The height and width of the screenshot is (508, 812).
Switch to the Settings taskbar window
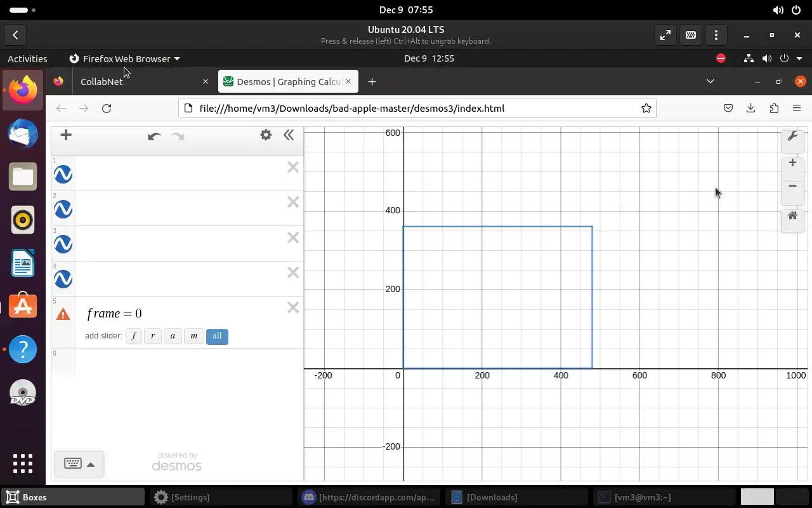click(219, 497)
